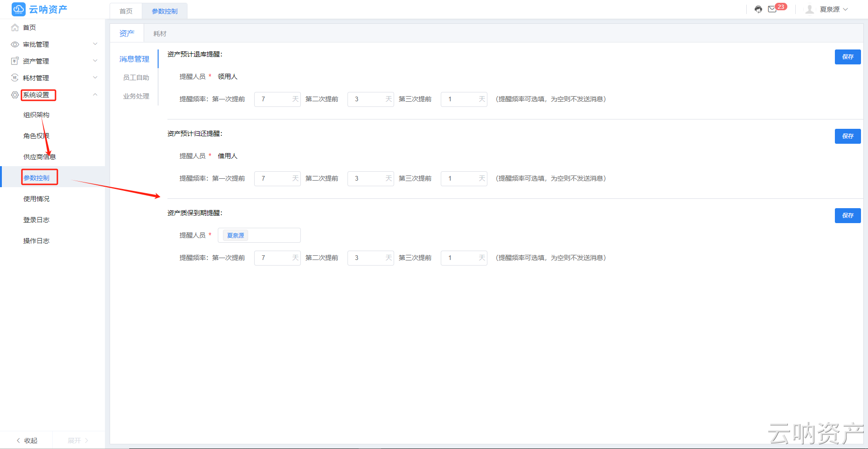This screenshot has height=449, width=868.
Task: Click the first 第一次提前 days input
Action: coord(277,99)
